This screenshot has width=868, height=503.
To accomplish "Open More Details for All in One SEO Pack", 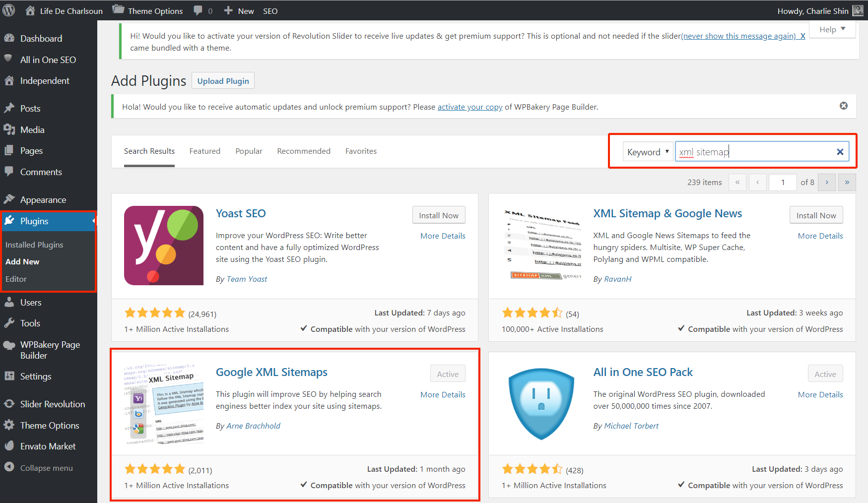I will click(820, 395).
